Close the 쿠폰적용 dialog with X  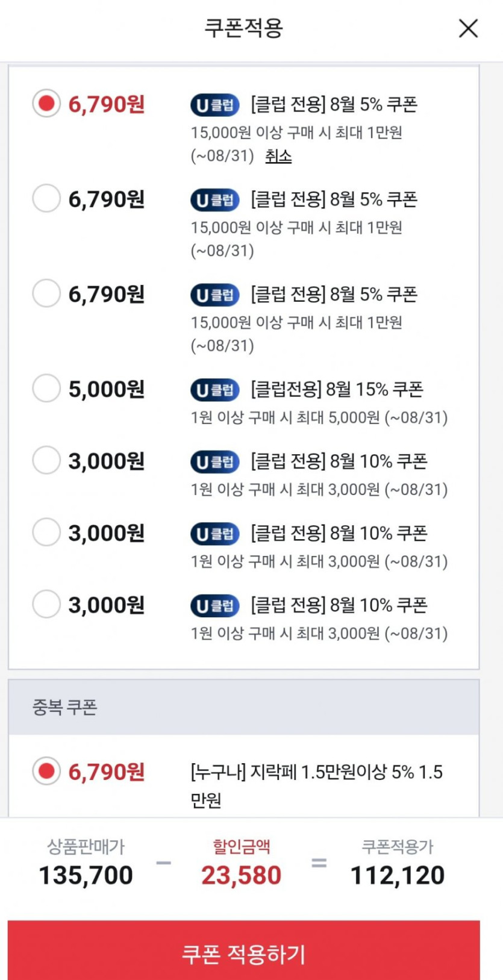click(x=468, y=28)
